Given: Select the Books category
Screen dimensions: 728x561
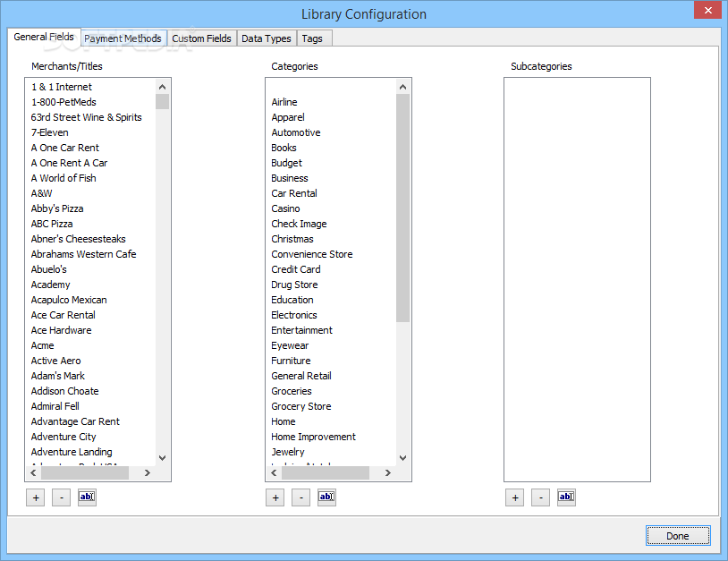Looking at the screenshot, I should [284, 148].
